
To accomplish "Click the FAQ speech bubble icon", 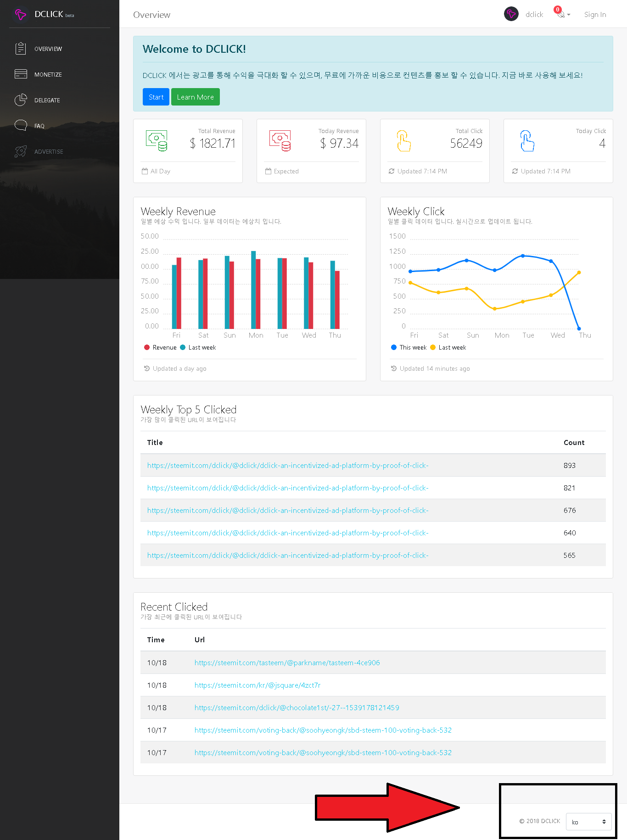I will (x=21, y=125).
